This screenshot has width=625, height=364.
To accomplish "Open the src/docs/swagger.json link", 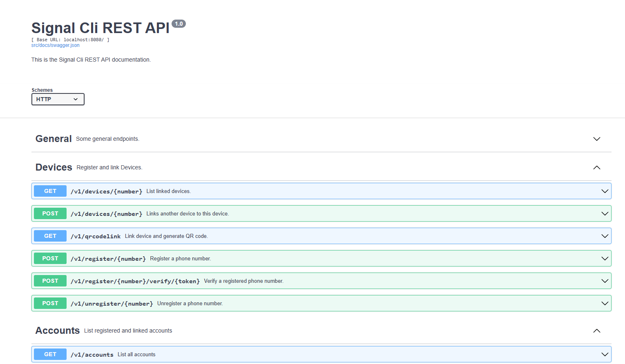I will coord(55,45).
